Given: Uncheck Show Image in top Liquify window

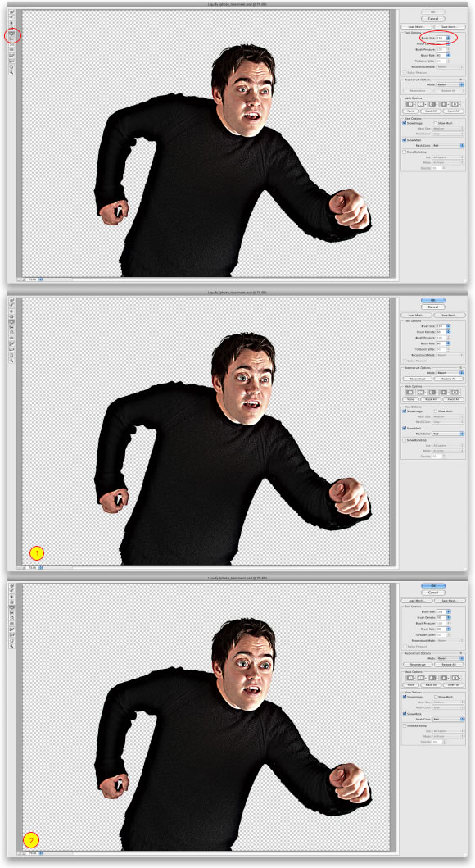Looking at the screenshot, I should pyautogui.click(x=405, y=123).
